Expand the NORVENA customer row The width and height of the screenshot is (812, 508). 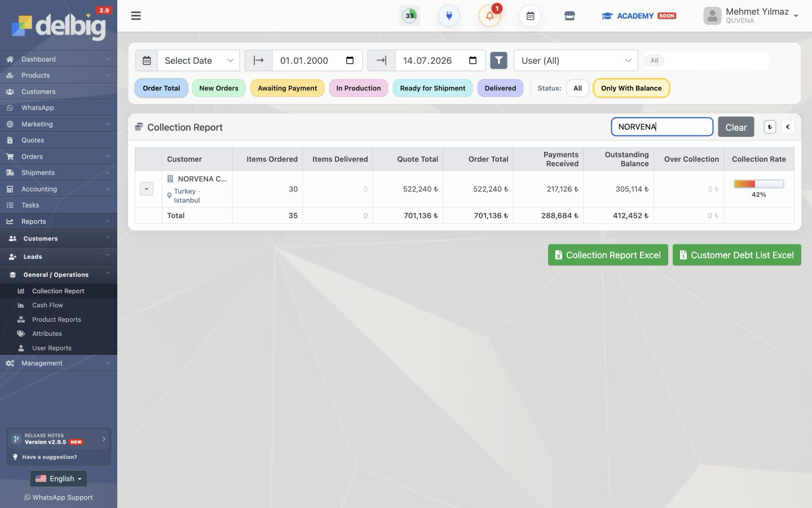(x=147, y=189)
